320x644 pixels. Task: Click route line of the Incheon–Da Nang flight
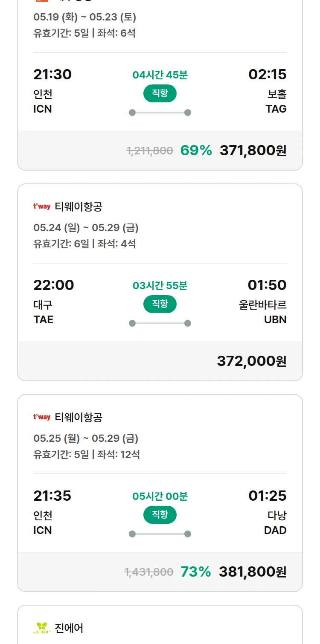click(x=160, y=534)
